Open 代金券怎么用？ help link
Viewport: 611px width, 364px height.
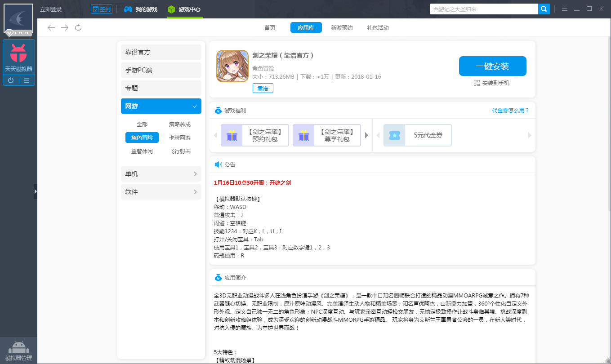[x=510, y=111]
